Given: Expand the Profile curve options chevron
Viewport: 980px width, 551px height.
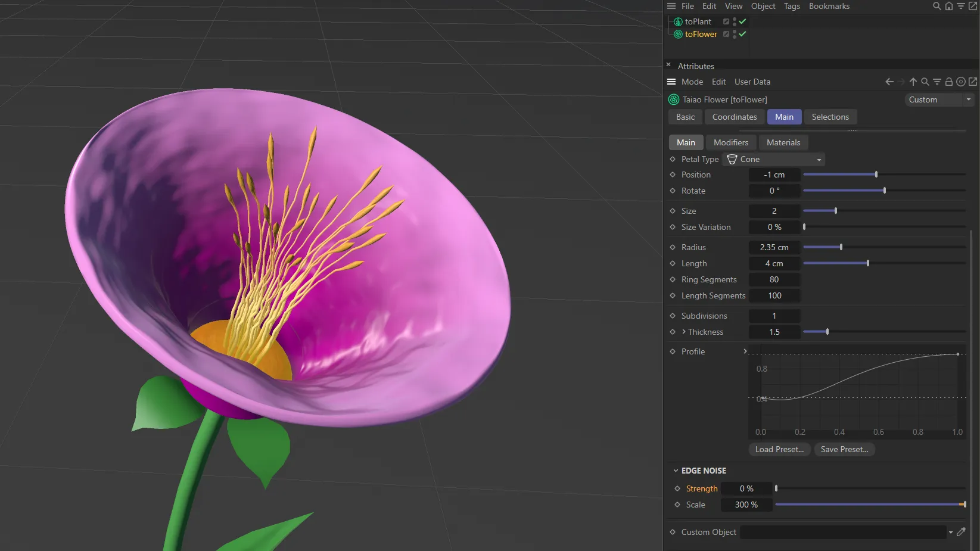Looking at the screenshot, I should 745,351.
